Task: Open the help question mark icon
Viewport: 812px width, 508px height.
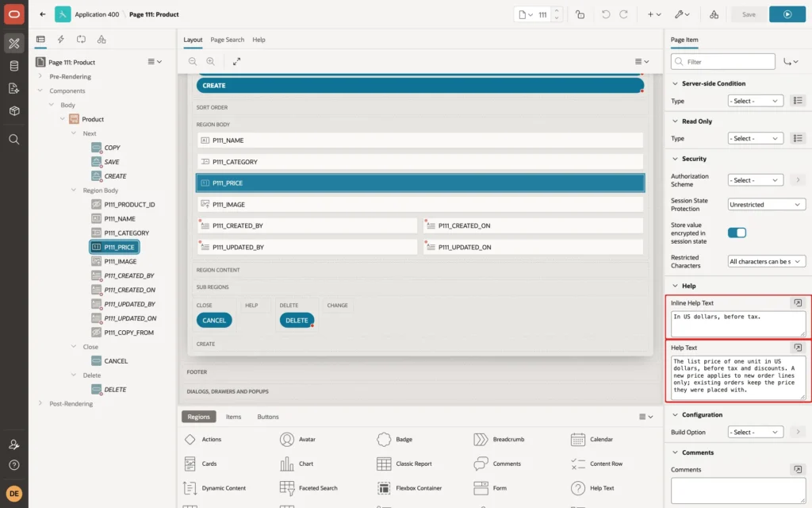Action: point(14,465)
